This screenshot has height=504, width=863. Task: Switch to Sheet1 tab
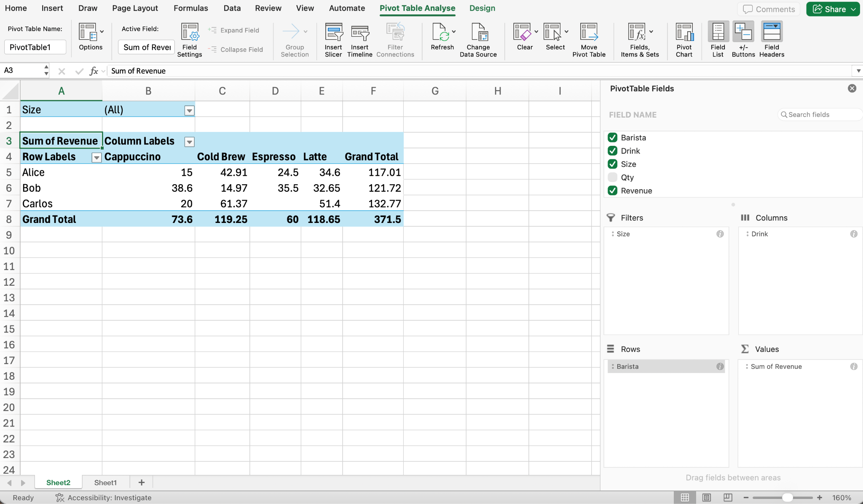[x=105, y=483]
